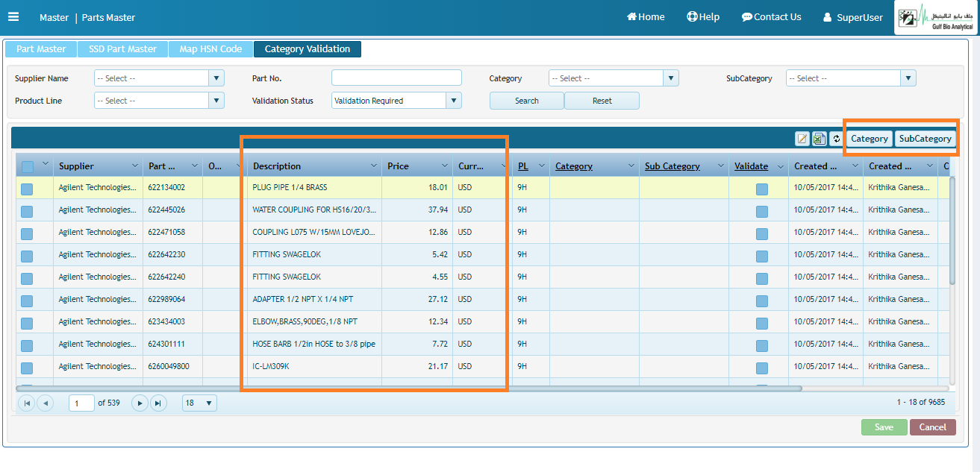Image resolution: width=980 pixels, height=472 pixels.
Task: Click the green Save button
Action: point(884,427)
